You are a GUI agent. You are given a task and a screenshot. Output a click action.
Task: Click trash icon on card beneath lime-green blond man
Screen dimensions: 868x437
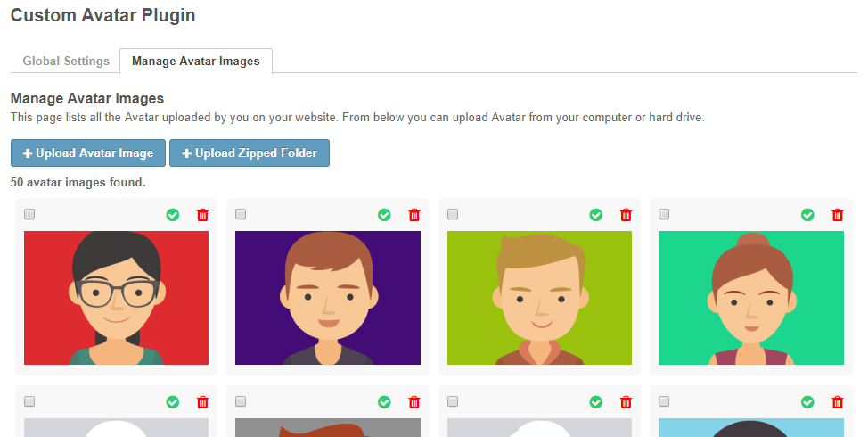[x=626, y=402]
